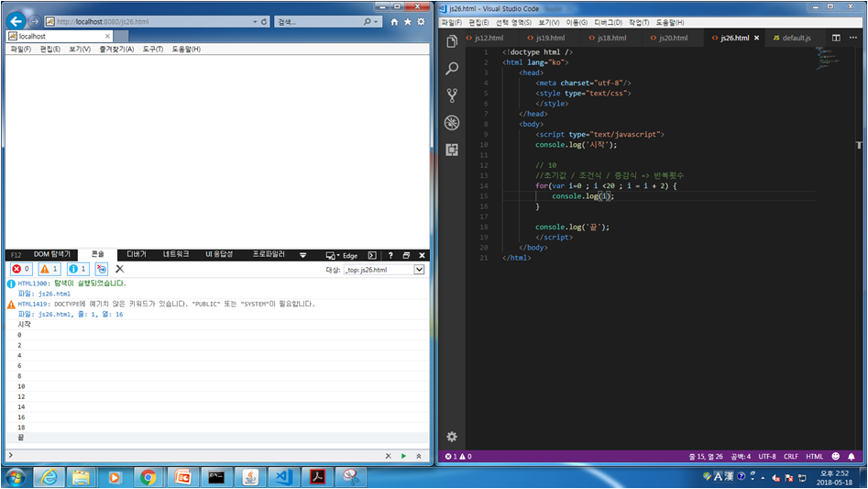Open the browser Home icon
The height and width of the screenshot is (489, 868).
click(x=394, y=22)
